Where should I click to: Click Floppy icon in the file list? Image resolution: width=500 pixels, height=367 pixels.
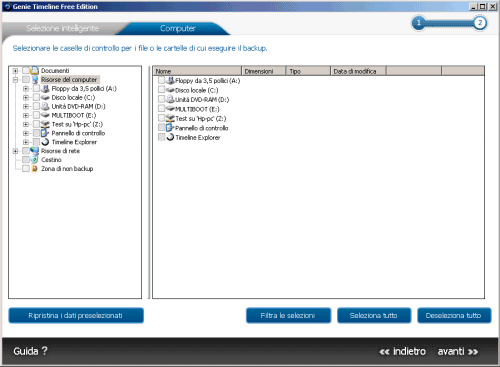tap(170, 80)
